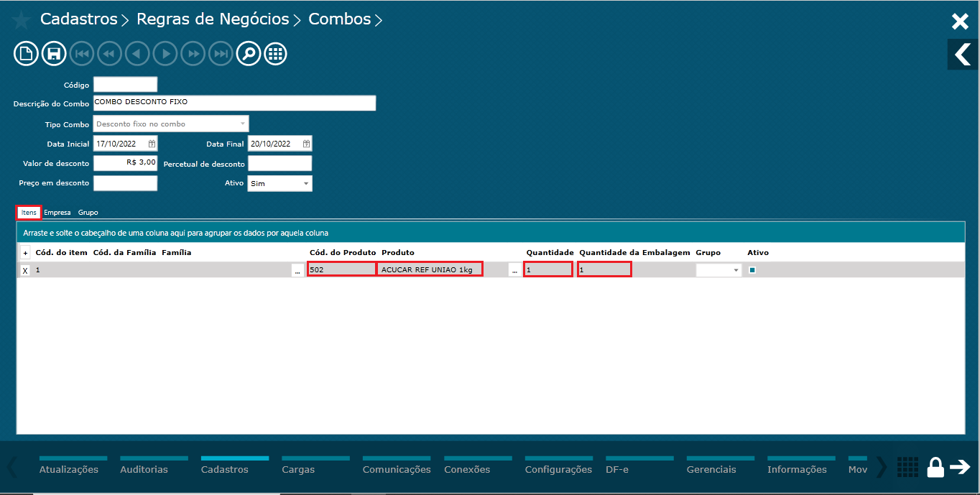Click the Quantidade cell in the item row
Viewport: 980px width, 495px height.
(x=548, y=269)
